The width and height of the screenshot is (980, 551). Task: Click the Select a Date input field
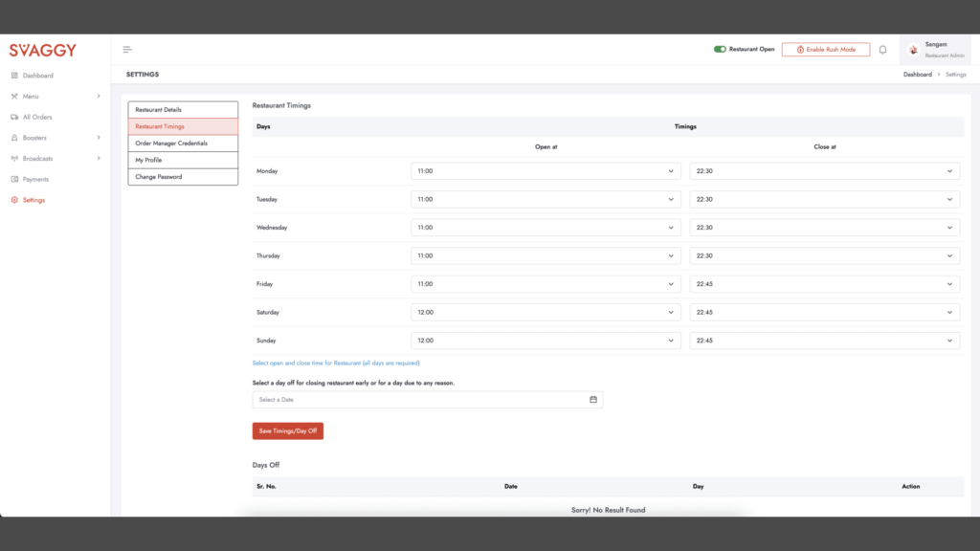(x=421, y=400)
